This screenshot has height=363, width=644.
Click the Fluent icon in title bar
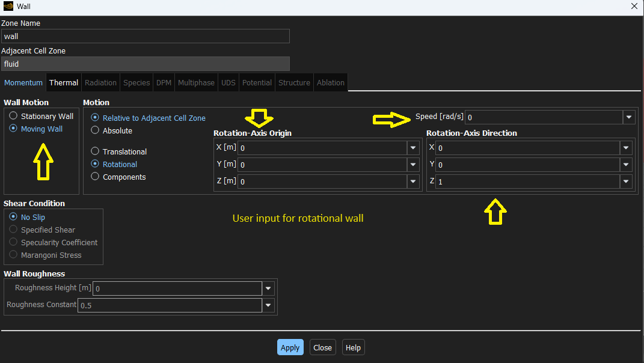(8, 7)
